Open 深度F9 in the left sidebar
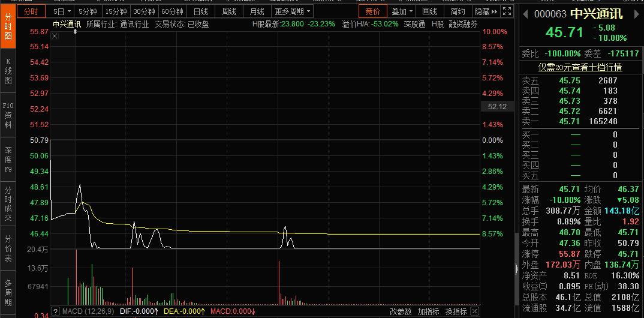The image size is (644, 318). 8,160
